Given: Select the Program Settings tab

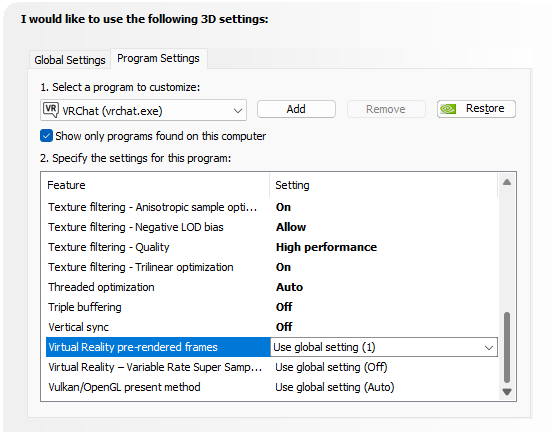Looking at the screenshot, I should (158, 58).
